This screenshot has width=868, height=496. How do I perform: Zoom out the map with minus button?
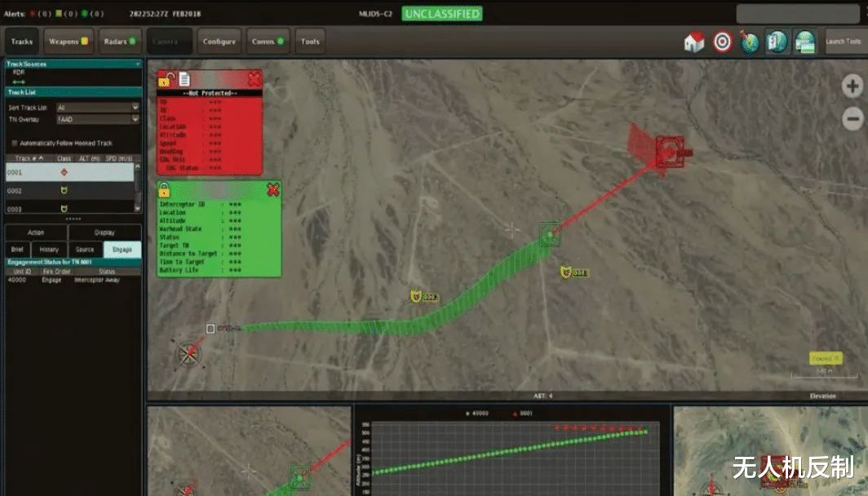pyautogui.click(x=852, y=118)
